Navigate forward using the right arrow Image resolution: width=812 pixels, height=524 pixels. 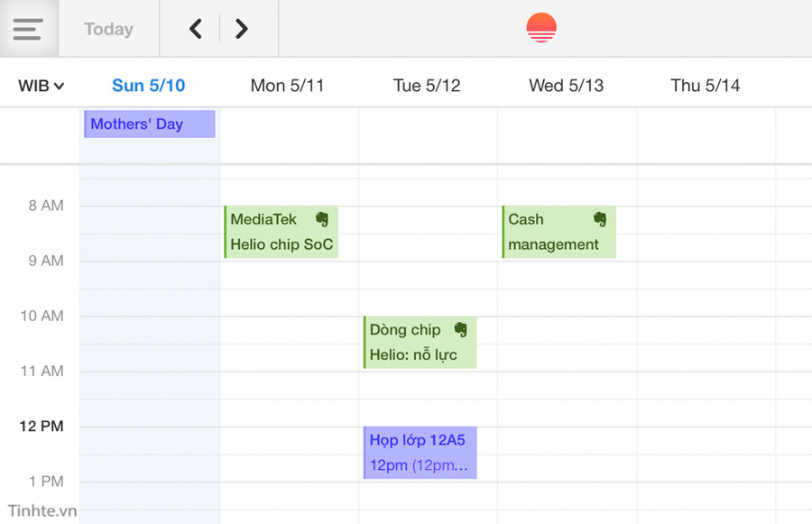(242, 28)
